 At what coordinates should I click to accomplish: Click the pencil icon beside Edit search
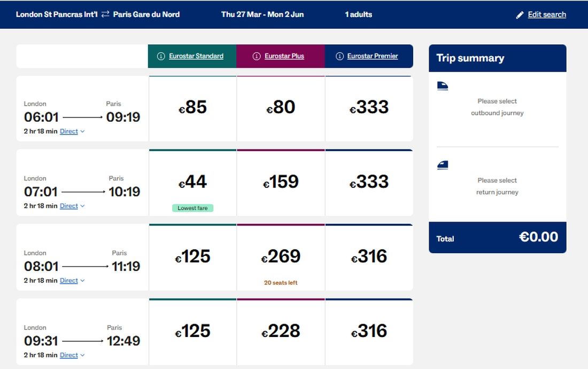pyautogui.click(x=520, y=15)
